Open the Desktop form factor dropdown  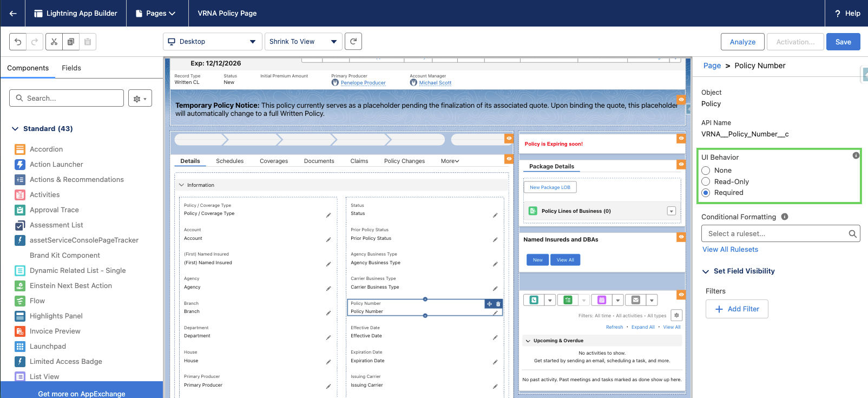coord(213,42)
